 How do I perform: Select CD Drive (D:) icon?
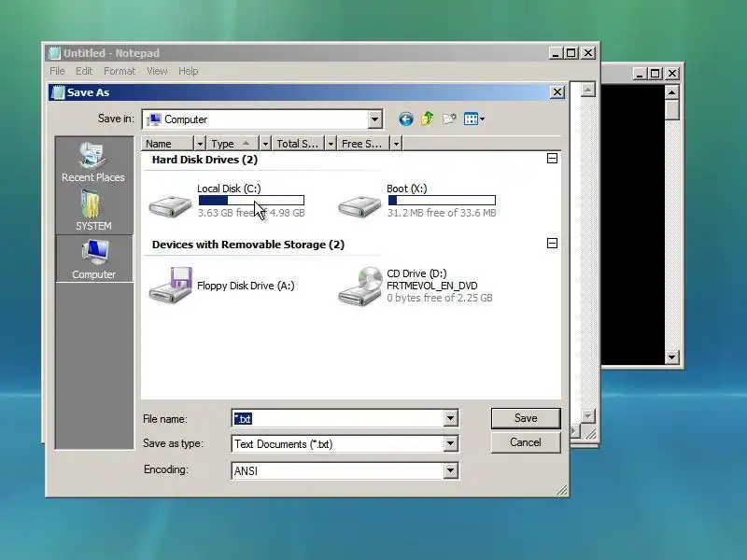click(360, 286)
